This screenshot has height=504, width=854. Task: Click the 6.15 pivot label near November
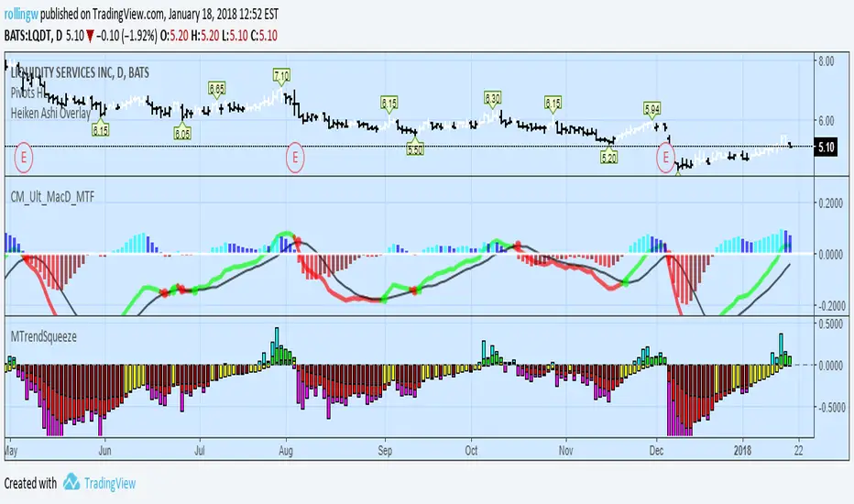553,103
